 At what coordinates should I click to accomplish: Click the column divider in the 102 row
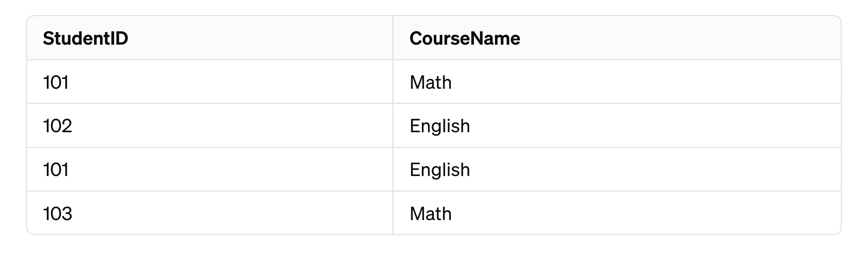[393, 125]
